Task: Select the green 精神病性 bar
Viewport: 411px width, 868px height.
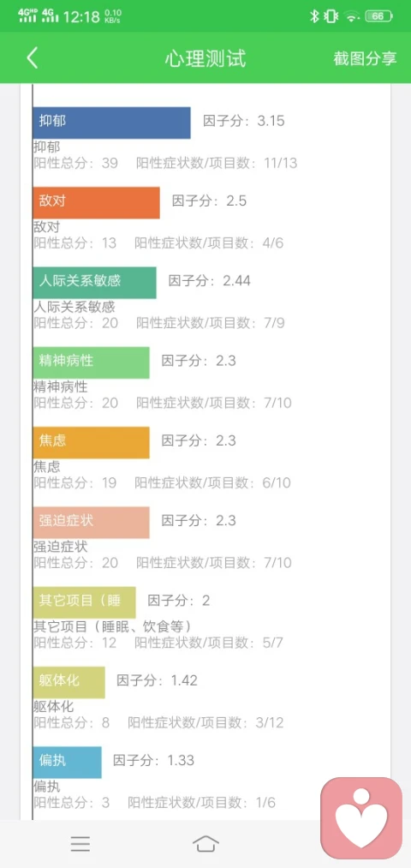Action: (92, 362)
